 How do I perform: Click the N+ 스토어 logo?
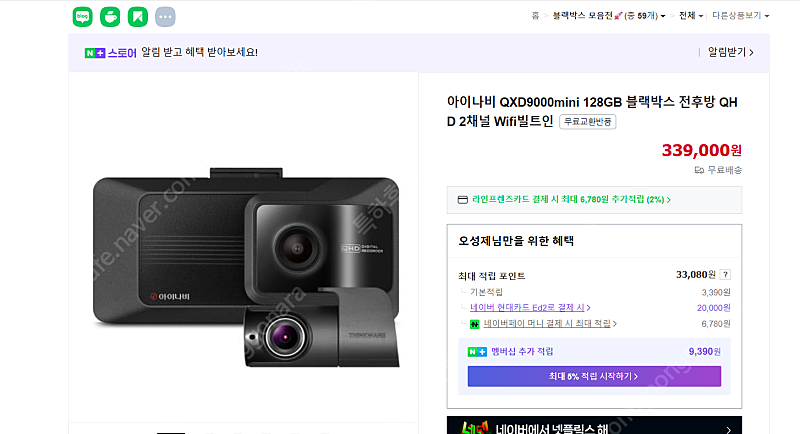coord(110,53)
